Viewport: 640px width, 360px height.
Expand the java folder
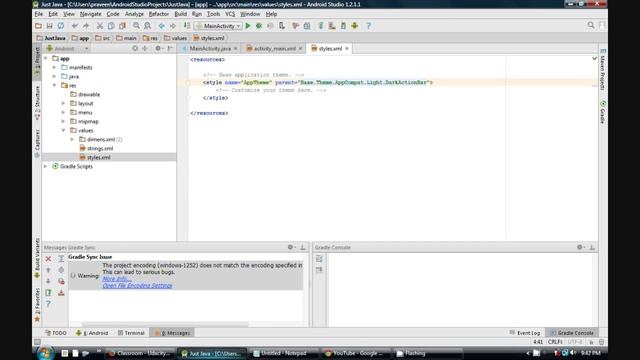coord(55,77)
